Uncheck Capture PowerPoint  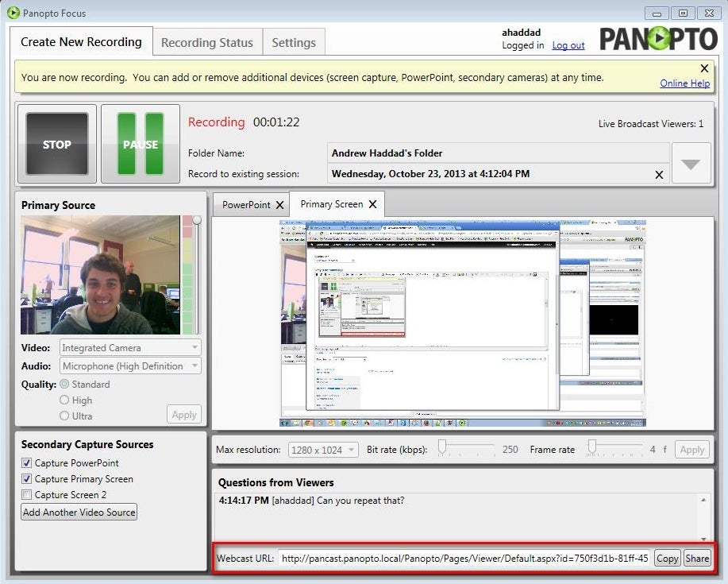pos(27,463)
